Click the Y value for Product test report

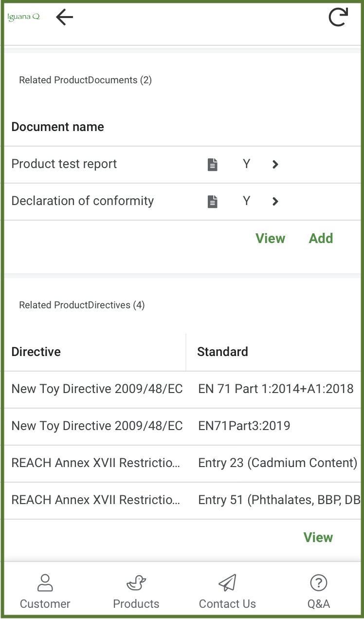pyautogui.click(x=247, y=164)
